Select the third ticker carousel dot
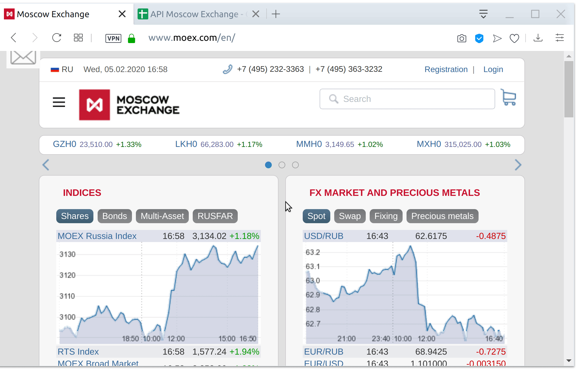Screen dimensions: 588x376 (x=295, y=165)
